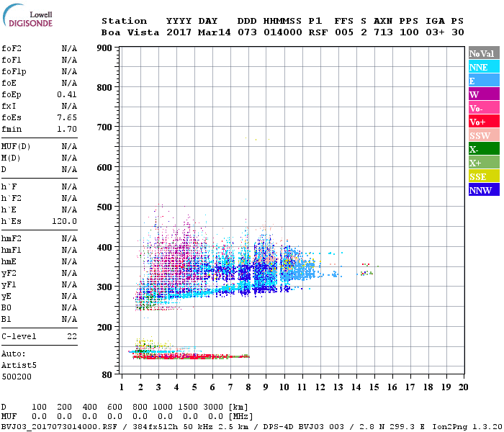
Task: Click the 10 MHz frequency axis label
Action: click(284, 387)
